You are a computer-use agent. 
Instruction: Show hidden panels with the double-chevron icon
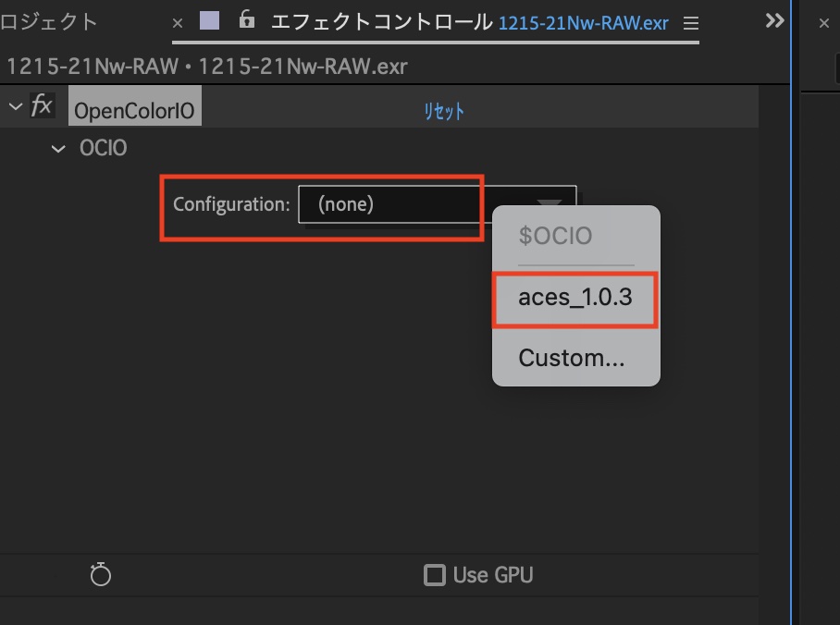click(775, 21)
